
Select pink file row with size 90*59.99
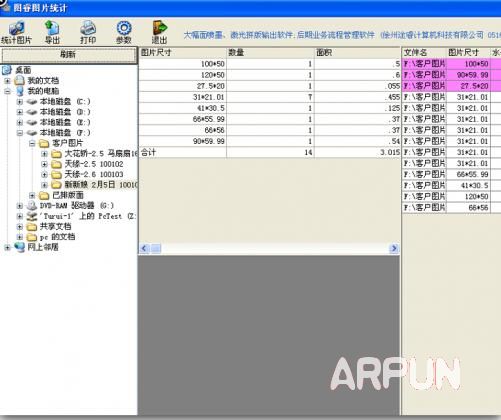coord(452,75)
